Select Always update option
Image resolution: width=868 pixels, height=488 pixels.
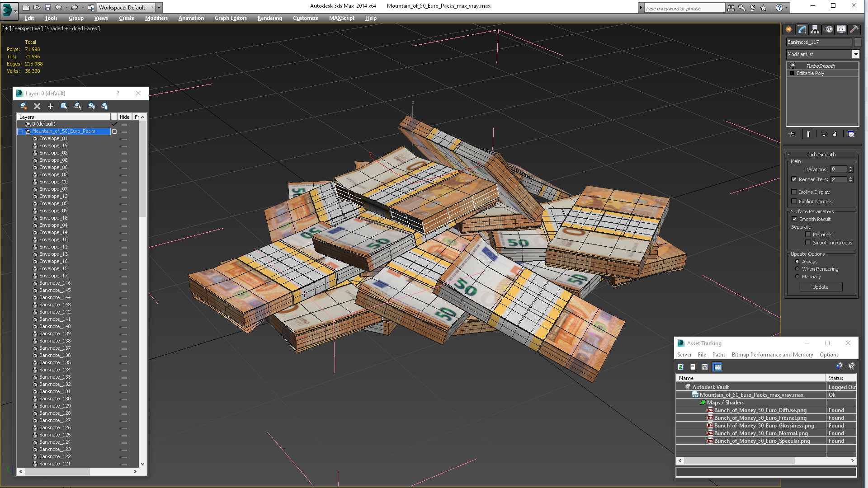click(x=797, y=262)
